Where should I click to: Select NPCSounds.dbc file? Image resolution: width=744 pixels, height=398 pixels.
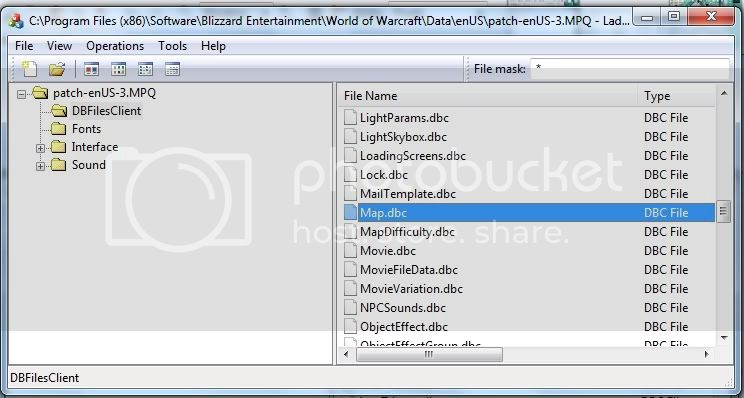click(403, 307)
